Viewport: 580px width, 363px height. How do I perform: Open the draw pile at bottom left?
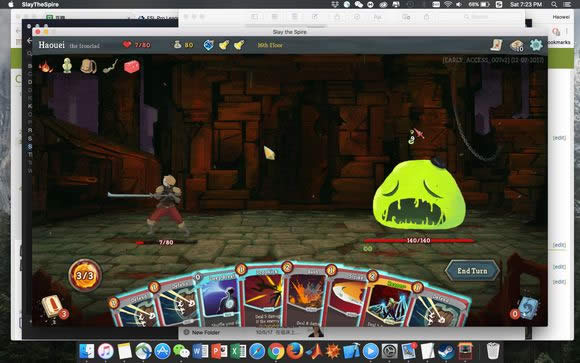point(53,307)
